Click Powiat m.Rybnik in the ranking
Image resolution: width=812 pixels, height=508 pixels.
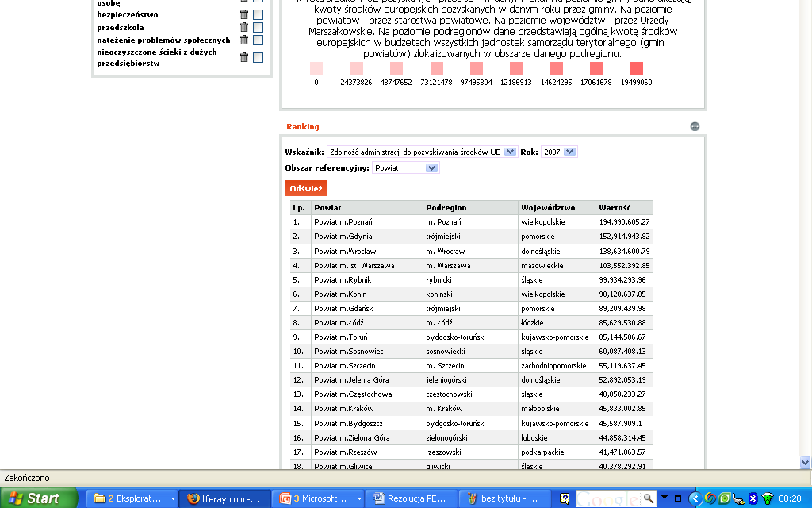343,280
